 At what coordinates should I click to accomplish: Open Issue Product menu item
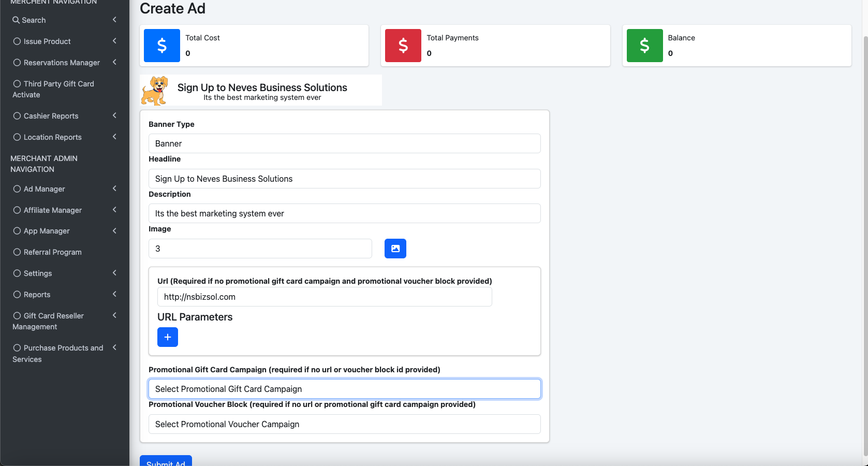(x=65, y=41)
